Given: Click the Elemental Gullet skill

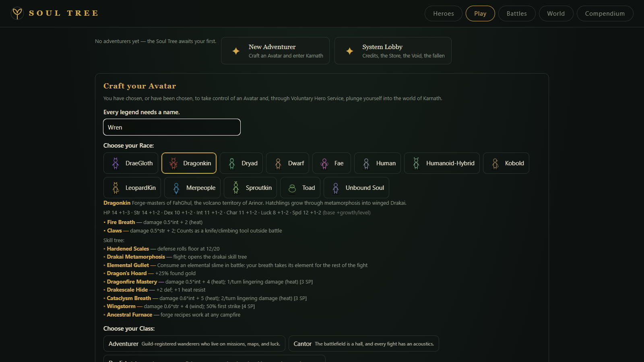Looking at the screenshot, I should 128,265.
